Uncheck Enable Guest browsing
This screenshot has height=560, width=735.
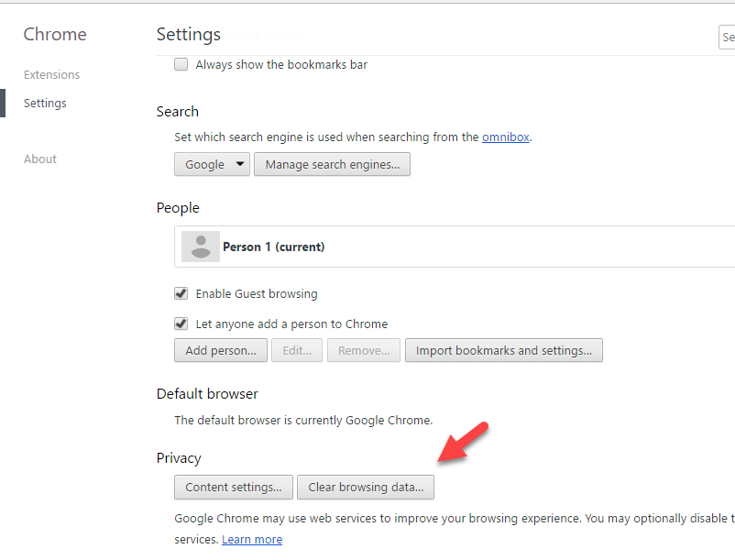coord(181,294)
